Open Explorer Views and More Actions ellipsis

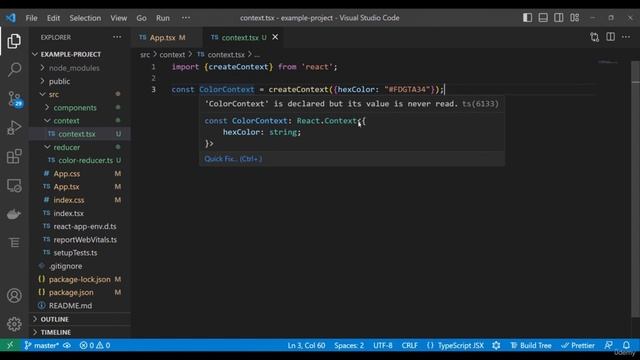point(117,37)
